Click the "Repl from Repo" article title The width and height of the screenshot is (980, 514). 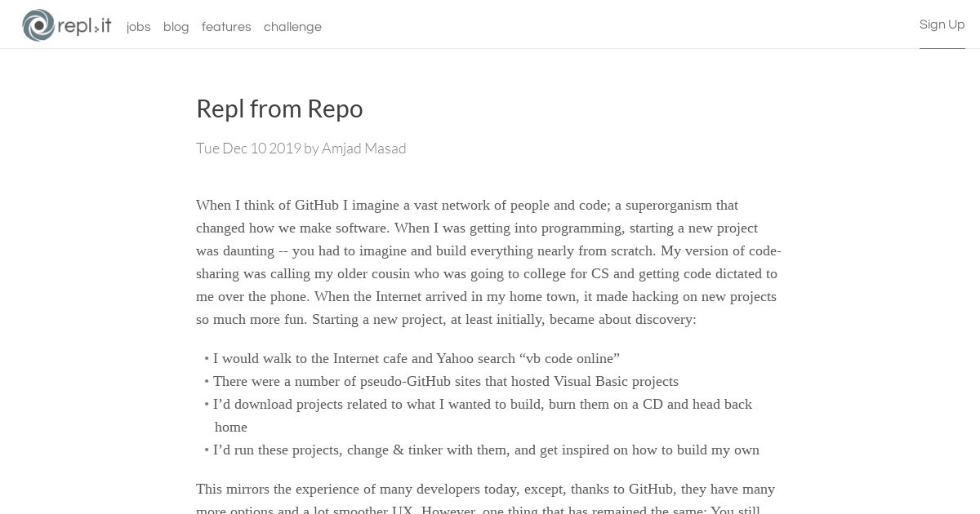pos(279,109)
